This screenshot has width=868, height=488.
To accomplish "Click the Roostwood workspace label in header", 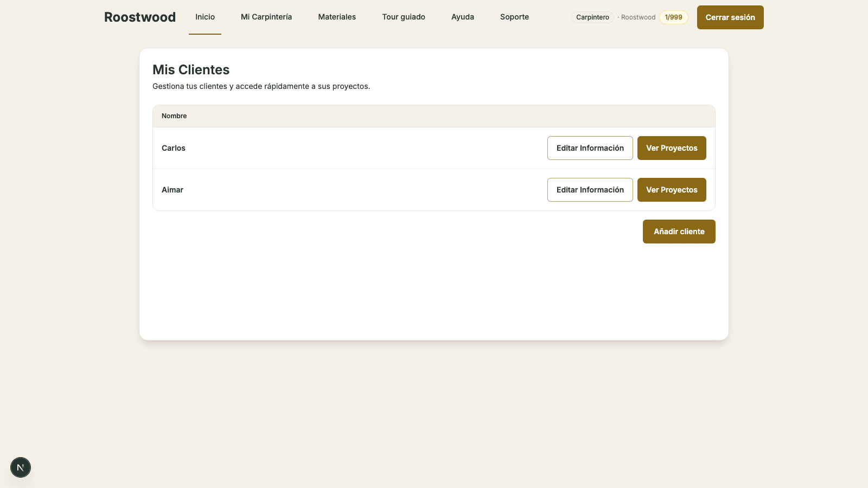I will [x=638, y=17].
